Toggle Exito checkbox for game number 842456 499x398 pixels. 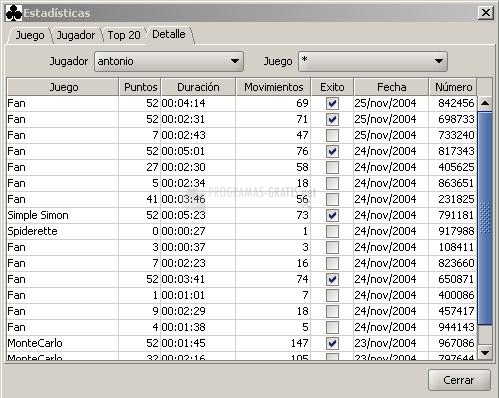332,103
